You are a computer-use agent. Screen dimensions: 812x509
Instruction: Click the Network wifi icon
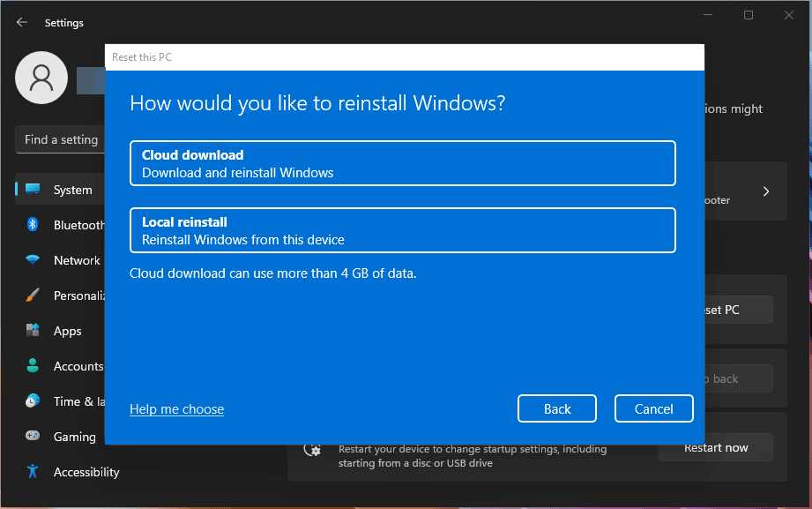point(33,259)
